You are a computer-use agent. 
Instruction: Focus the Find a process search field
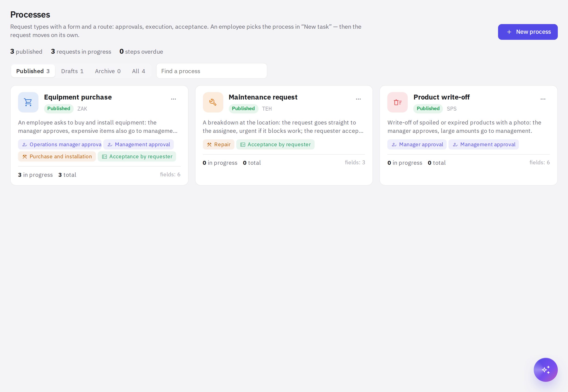212,71
